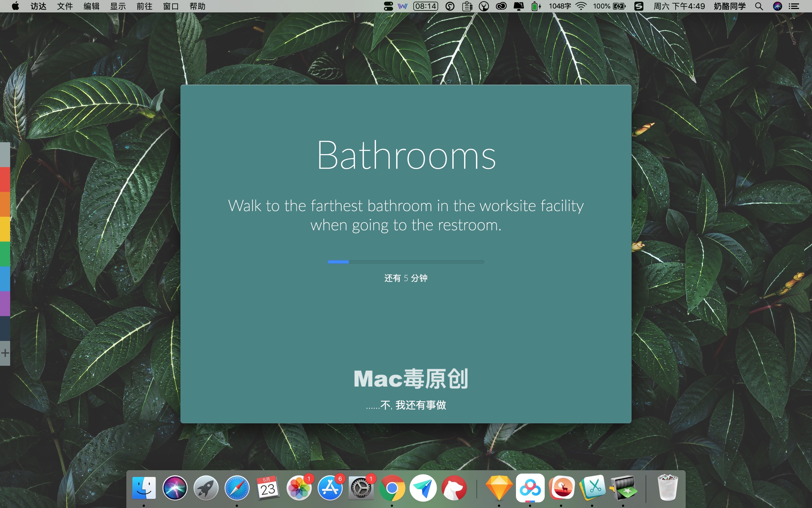Click the plus button below color strips

coord(5,353)
